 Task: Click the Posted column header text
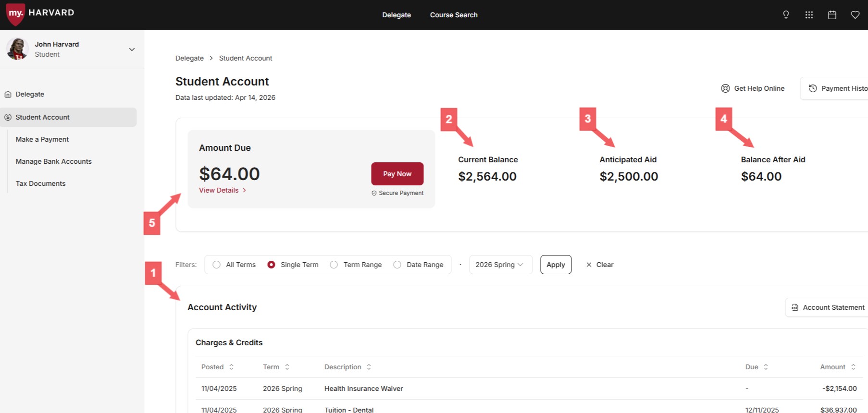point(212,367)
